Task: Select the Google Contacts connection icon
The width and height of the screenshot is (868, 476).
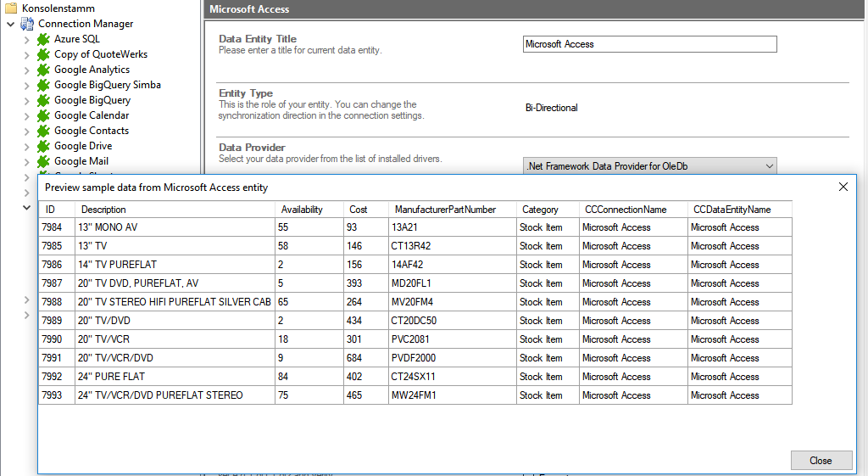Action: point(43,131)
